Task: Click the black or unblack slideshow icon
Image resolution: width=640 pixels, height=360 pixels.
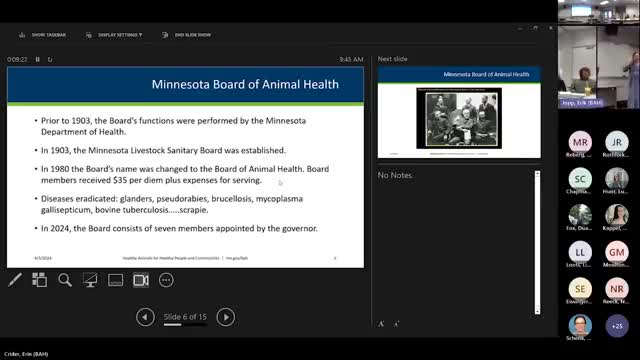Action: [x=90, y=280]
